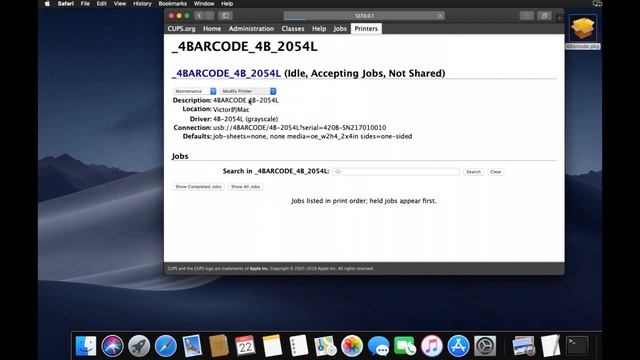Switch to CUPS Home tab
Viewport: 640px width, 360px height.
pos(212,29)
